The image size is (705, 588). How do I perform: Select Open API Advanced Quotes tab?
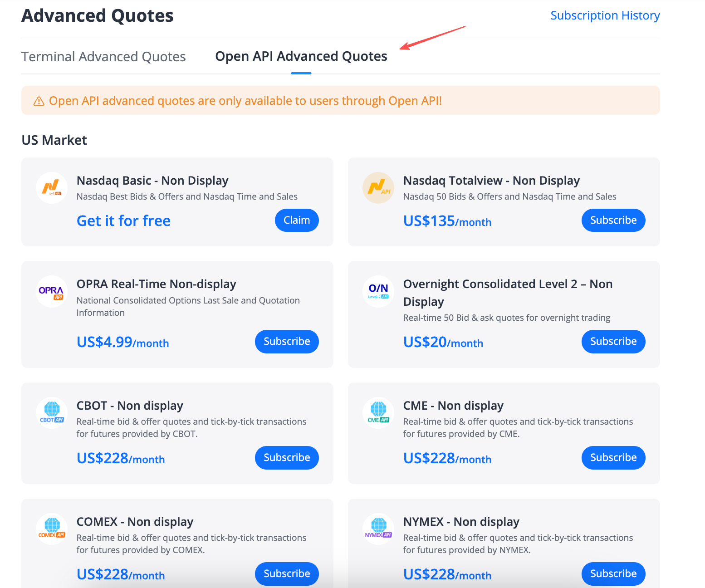click(x=301, y=56)
